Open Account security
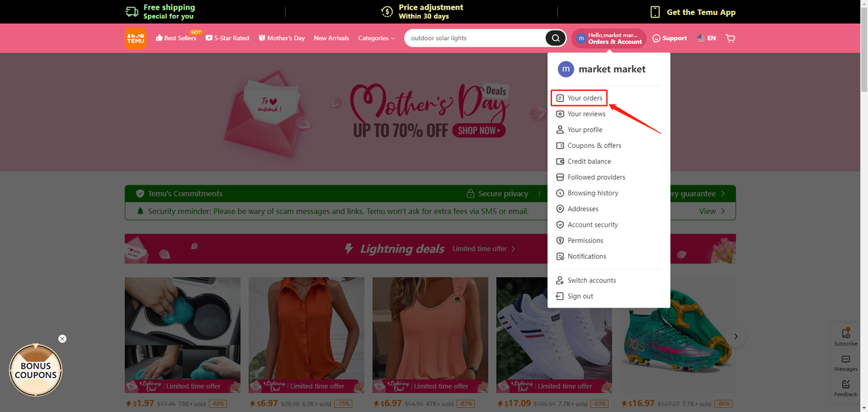This screenshot has height=412, width=868. point(587,225)
